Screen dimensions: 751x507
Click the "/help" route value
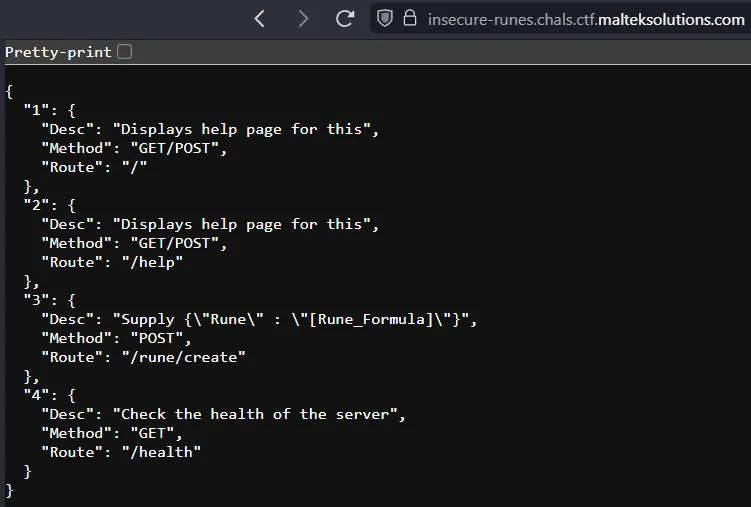[152, 262]
